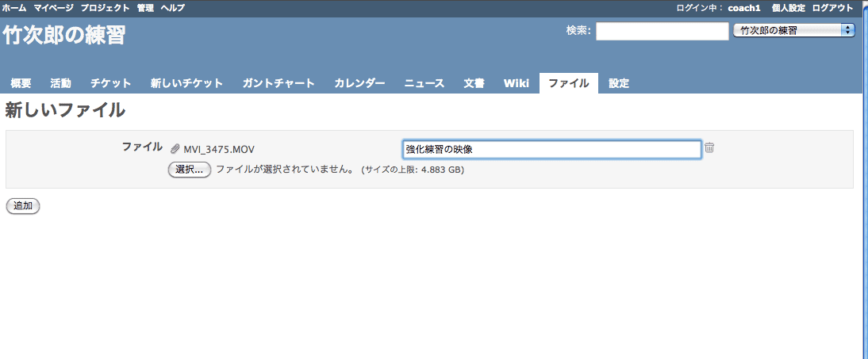Select the ファイル tab
Image resolution: width=868 pixels, height=359 pixels.
click(x=569, y=83)
